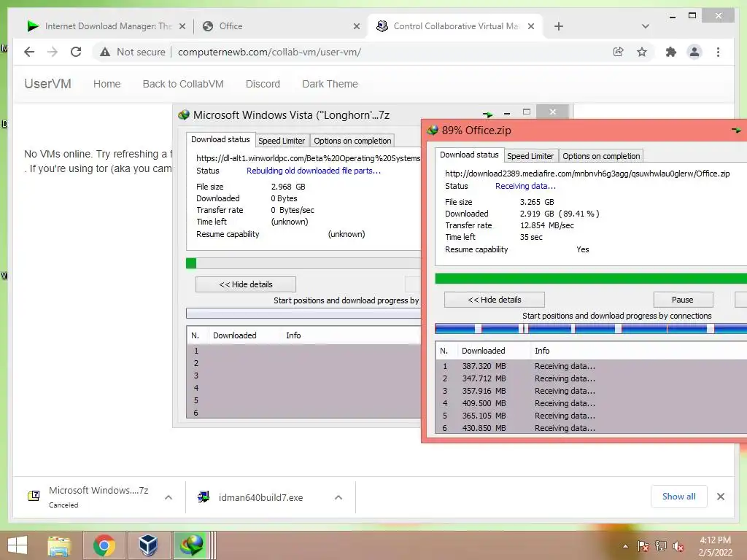Select Download status tab in Vista download window

pyautogui.click(x=220, y=139)
